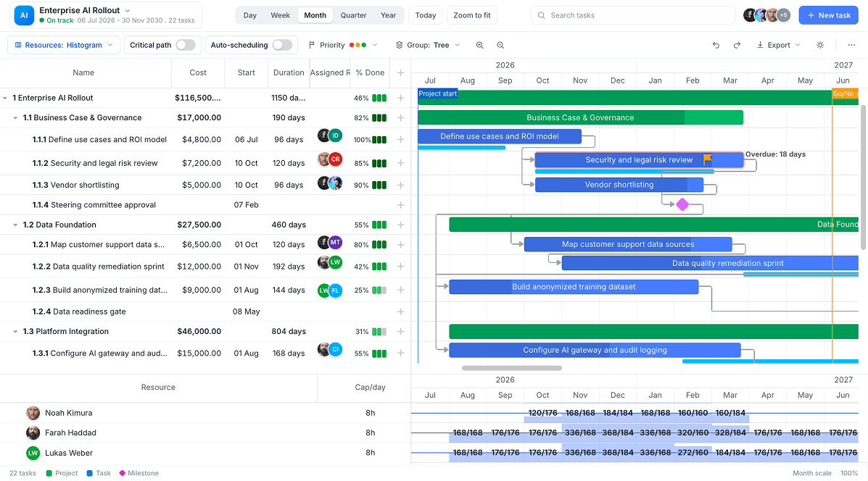The width and height of the screenshot is (868, 481).
Task: Add subtask to Enterprise AI Rollout row
Action: pyautogui.click(x=400, y=98)
